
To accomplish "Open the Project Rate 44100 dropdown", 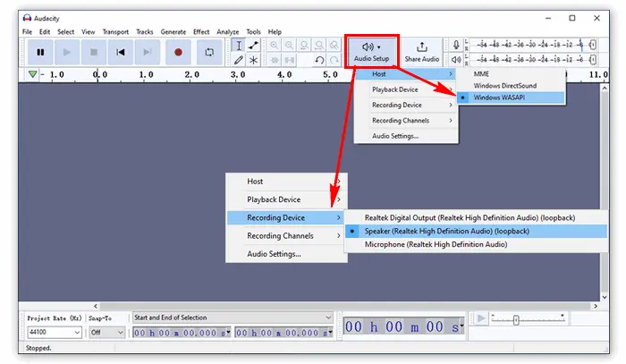I will [x=55, y=332].
